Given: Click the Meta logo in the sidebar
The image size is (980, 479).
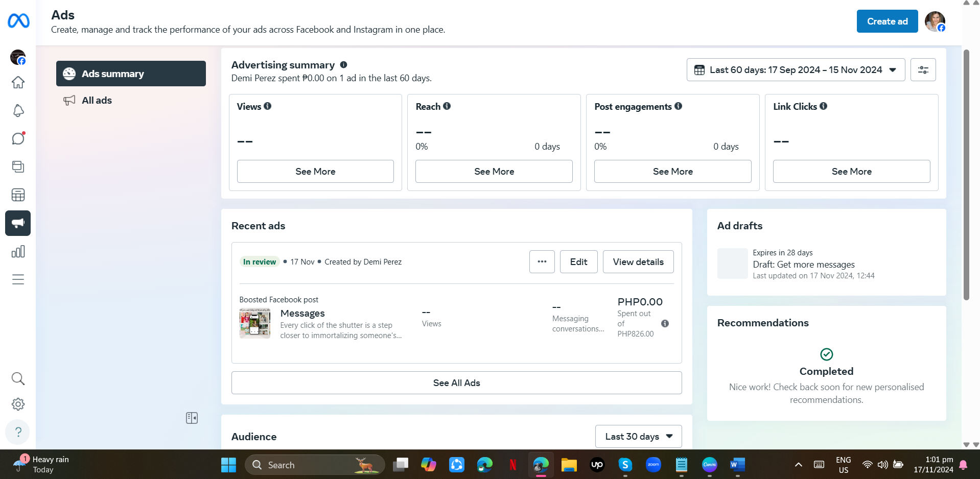Looking at the screenshot, I should point(18,21).
